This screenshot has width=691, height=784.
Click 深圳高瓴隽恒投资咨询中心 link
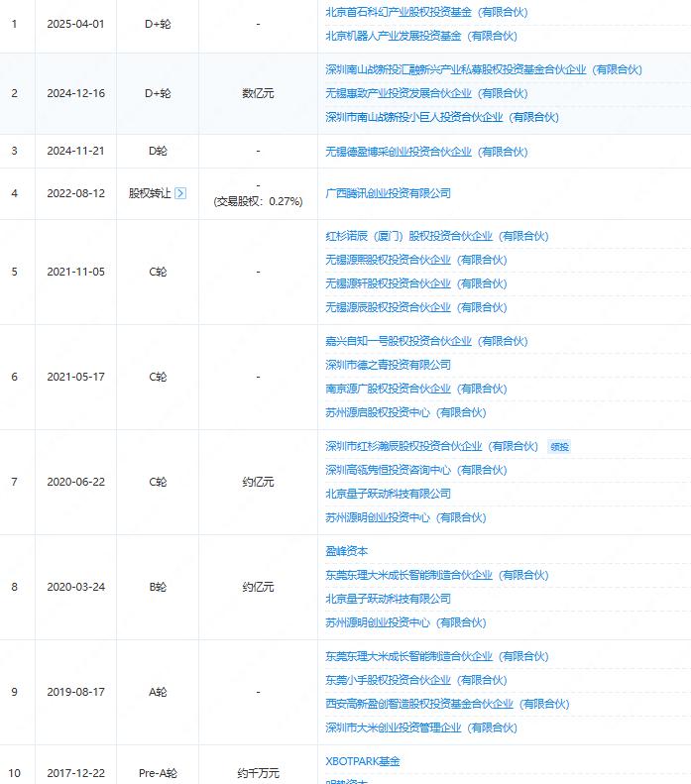388,470
